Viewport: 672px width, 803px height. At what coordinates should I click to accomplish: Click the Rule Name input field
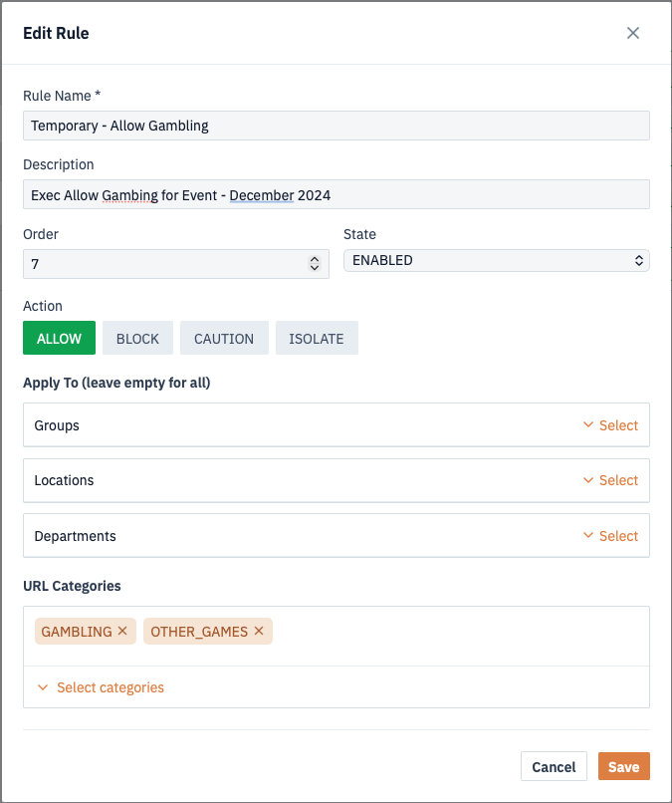[336, 126]
